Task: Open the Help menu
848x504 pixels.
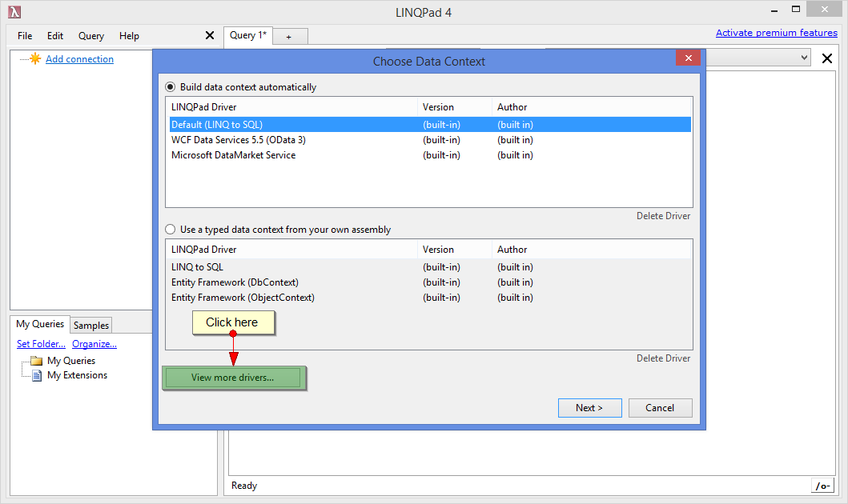Action: click(x=129, y=36)
